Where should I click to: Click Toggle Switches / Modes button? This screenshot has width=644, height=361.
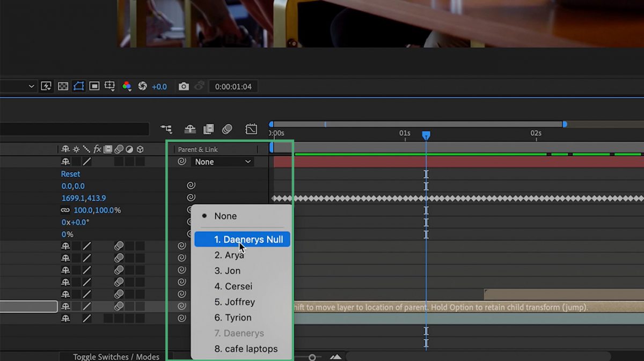coord(116,357)
